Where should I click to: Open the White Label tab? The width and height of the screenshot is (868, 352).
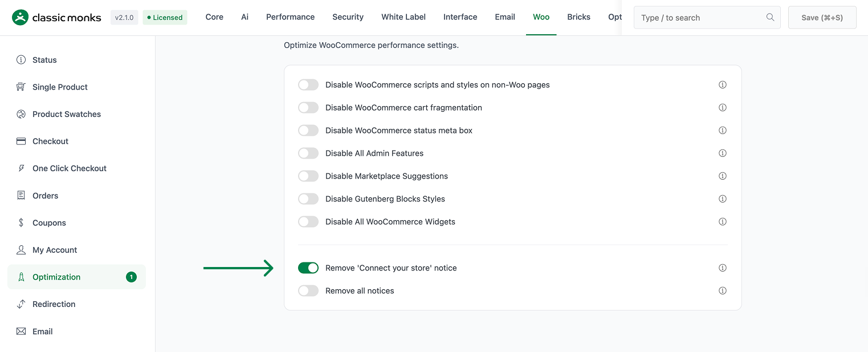click(x=404, y=17)
